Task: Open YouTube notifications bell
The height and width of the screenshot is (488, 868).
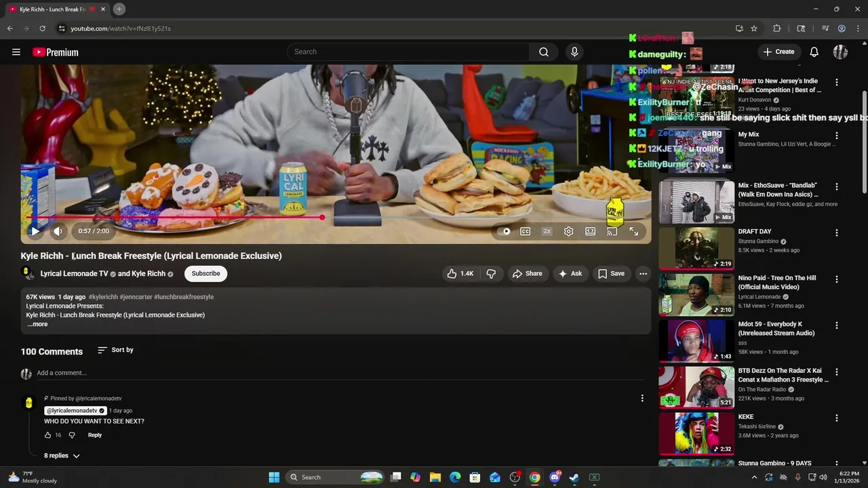Action: 814,52
